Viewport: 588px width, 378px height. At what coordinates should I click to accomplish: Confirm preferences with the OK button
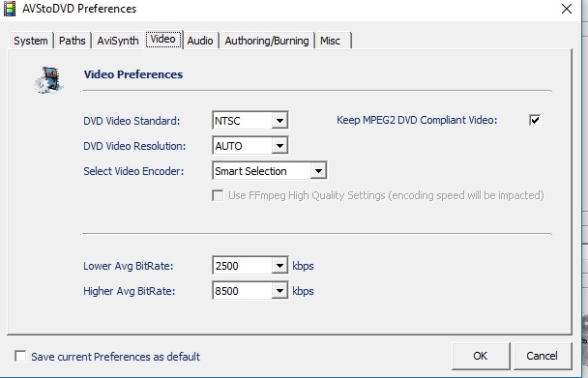(481, 356)
